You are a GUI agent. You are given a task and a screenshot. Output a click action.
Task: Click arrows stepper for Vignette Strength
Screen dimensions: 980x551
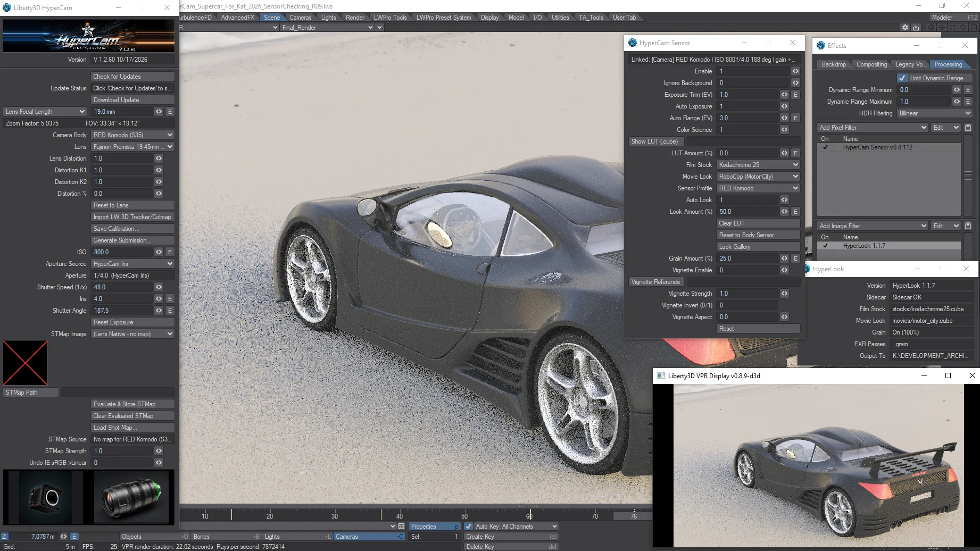[784, 294]
